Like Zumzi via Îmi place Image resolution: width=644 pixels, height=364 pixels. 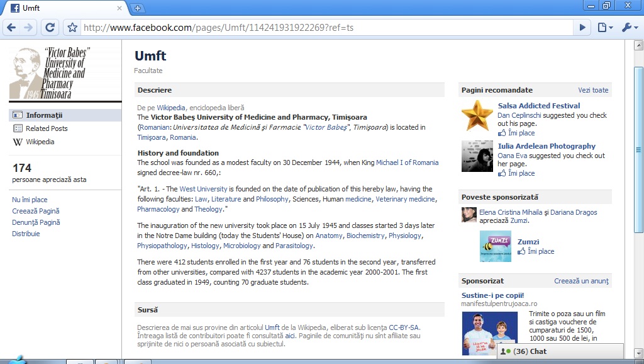tap(540, 251)
